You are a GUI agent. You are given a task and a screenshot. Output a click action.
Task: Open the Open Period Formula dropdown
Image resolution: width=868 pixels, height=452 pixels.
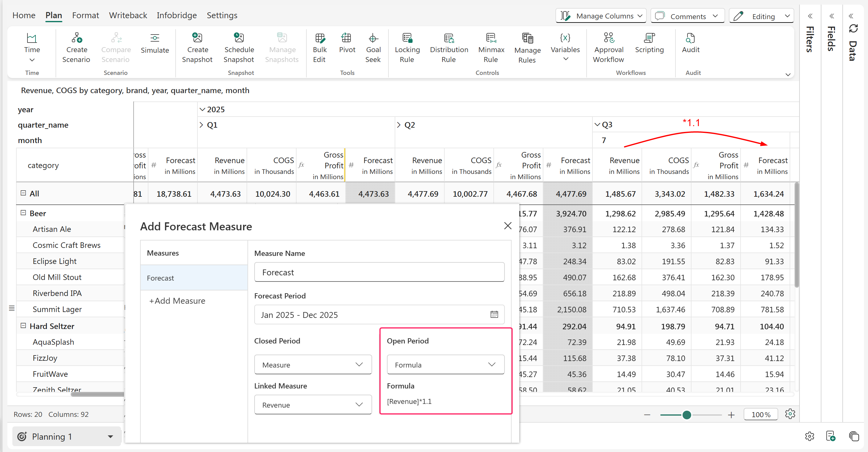tap(445, 364)
